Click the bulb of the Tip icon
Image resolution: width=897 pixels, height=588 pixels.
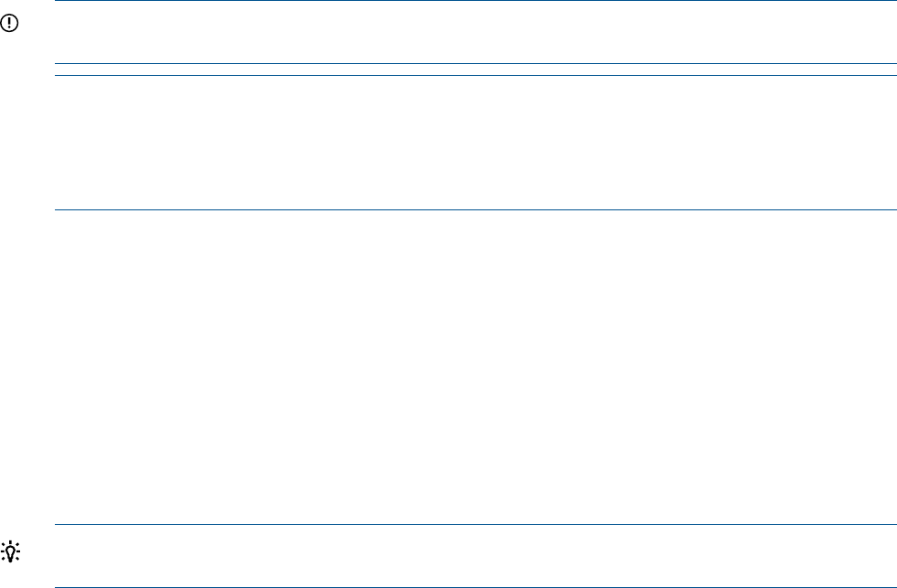12,551
